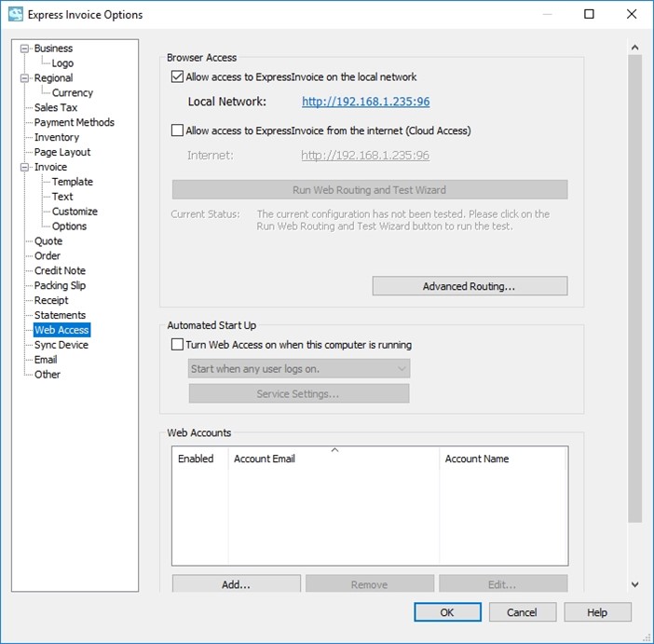The width and height of the screenshot is (654, 644).
Task: Check Turn Web Access on when computer running
Action: click(x=177, y=345)
